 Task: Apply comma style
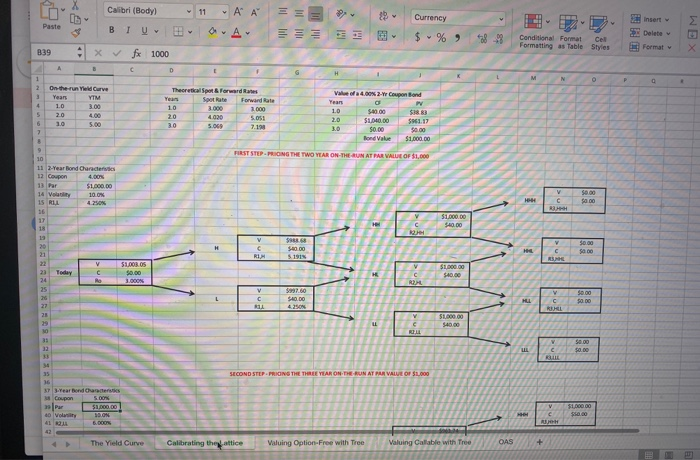coord(457,38)
